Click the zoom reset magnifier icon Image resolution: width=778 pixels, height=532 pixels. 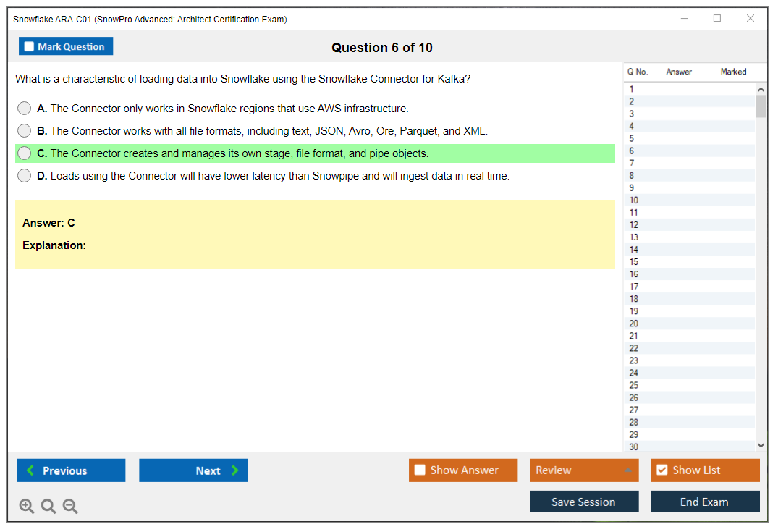click(48, 507)
